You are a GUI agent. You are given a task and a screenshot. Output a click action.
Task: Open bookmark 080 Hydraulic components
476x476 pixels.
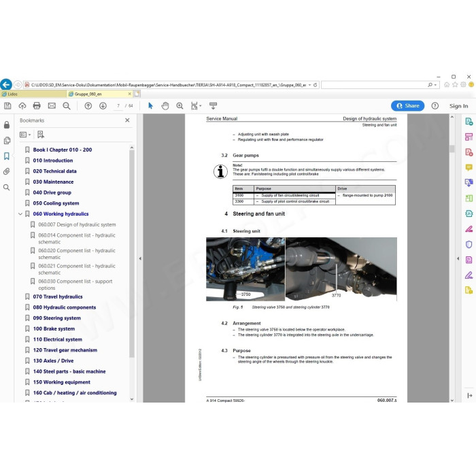pyautogui.click(x=65, y=307)
